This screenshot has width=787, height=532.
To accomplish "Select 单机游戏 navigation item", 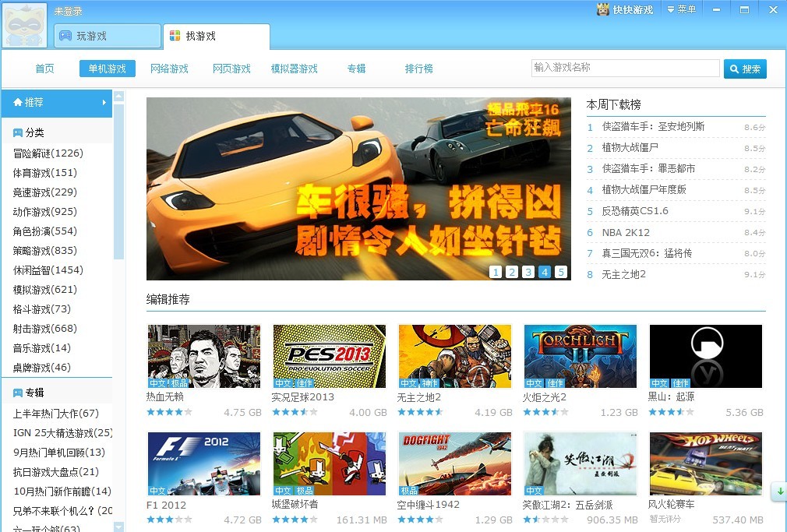I will pyautogui.click(x=108, y=69).
